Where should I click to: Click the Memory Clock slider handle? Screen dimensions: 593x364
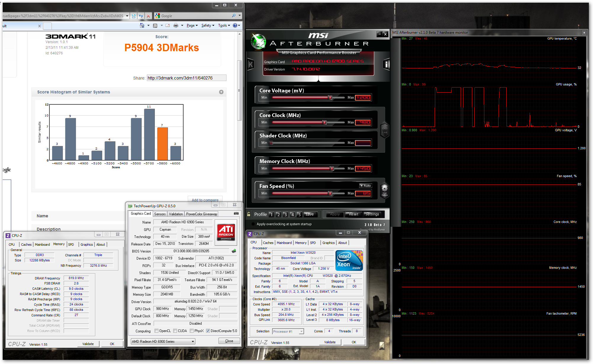(332, 169)
